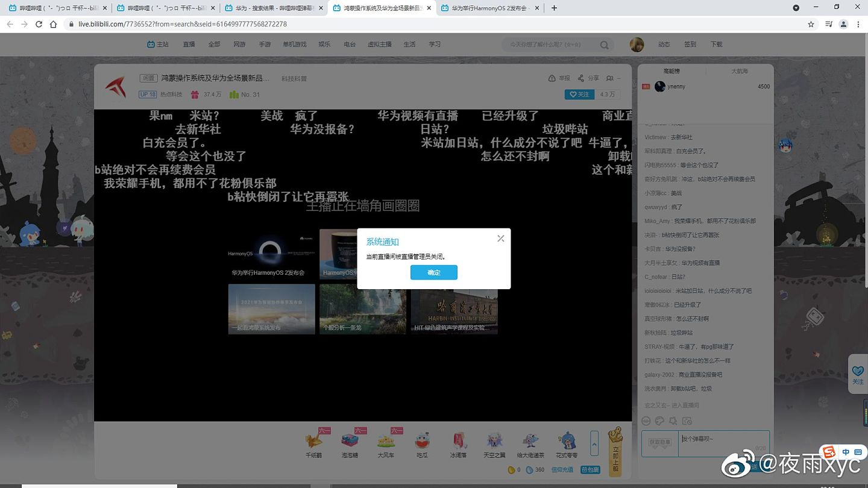The width and height of the screenshot is (868, 488).
Task: Click the 信仰充值 recharge link
Action: (562, 470)
